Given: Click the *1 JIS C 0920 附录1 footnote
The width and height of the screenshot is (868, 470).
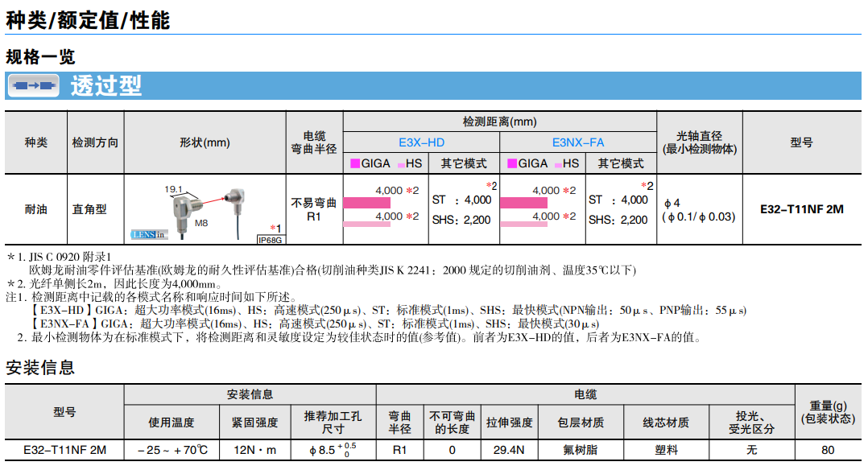Looking at the screenshot, I should pyautogui.click(x=60, y=257).
